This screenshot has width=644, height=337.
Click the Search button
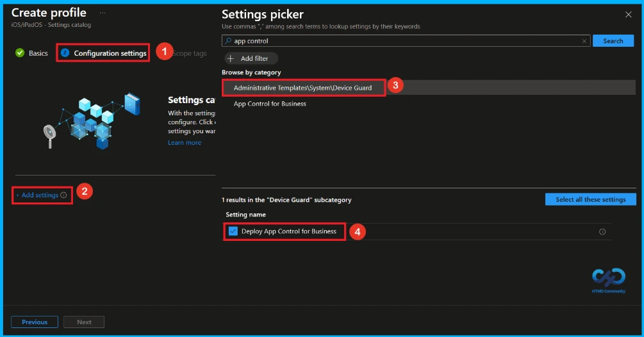click(x=613, y=40)
